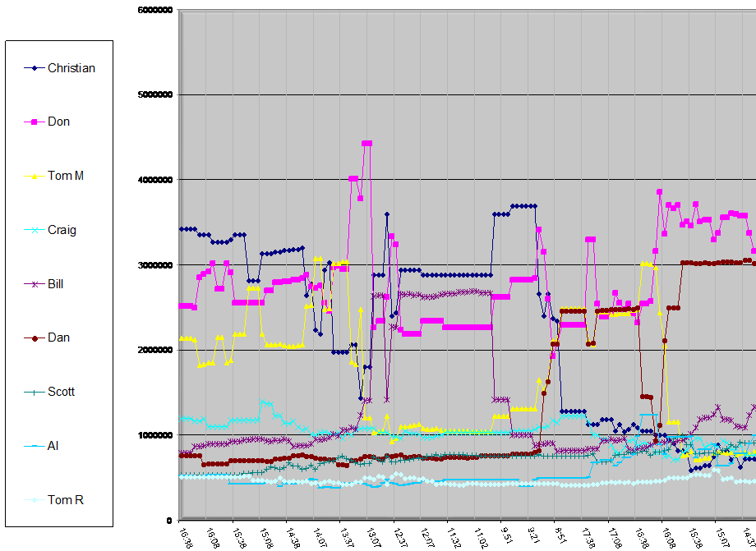
Task: Select the Dan legend label
Action: (x=59, y=337)
